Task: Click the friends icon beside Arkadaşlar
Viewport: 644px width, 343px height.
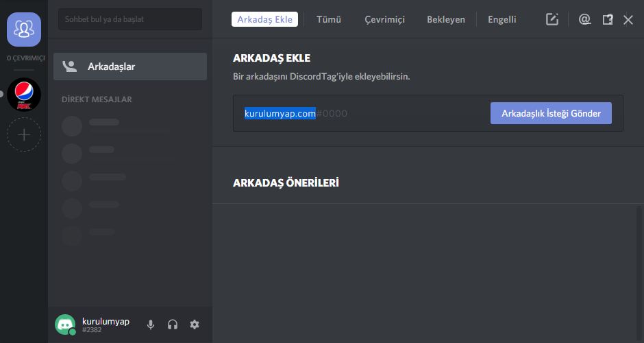Action: point(69,67)
